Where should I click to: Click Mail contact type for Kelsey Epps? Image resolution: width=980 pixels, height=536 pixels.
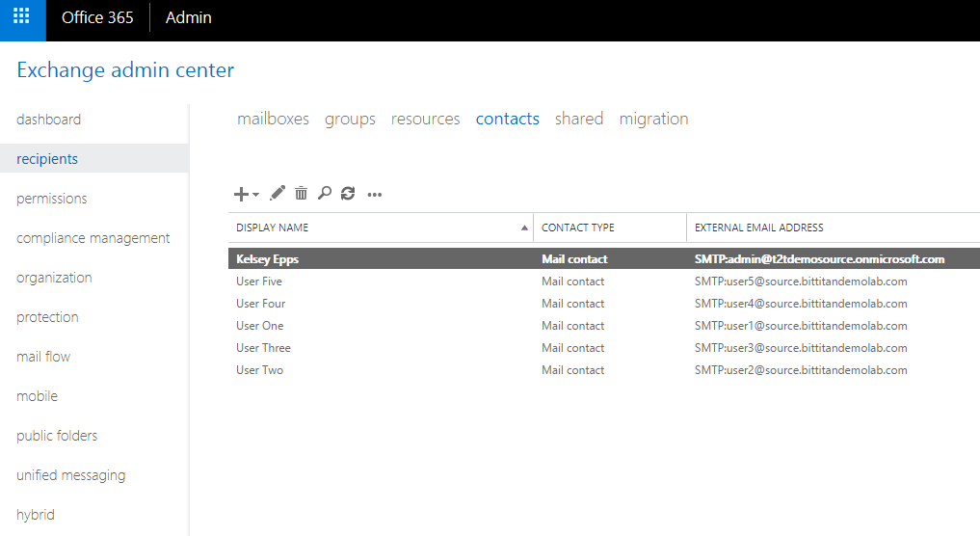574,259
